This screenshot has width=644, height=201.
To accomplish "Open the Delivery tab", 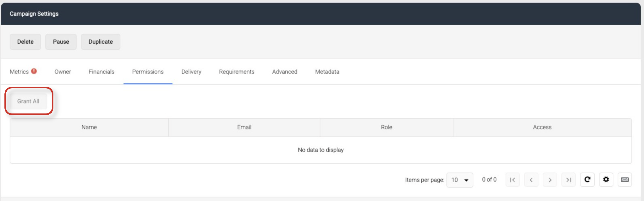I will (191, 72).
